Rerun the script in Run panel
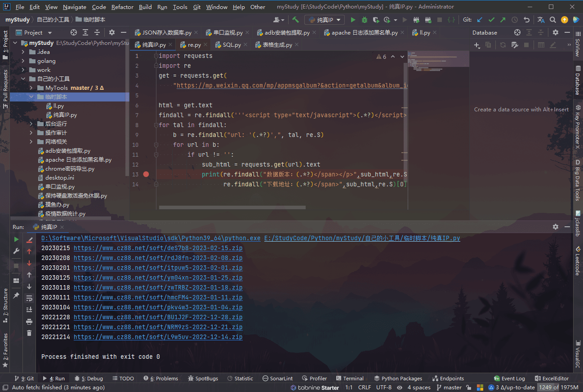The width and height of the screenshot is (583, 392). point(16,239)
